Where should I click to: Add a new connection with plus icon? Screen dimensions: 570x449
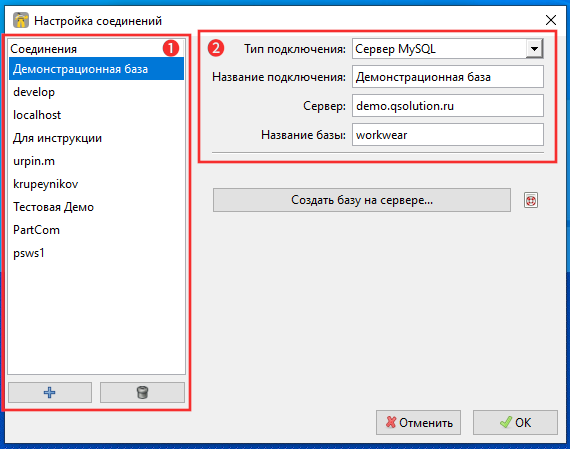[x=50, y=392]
